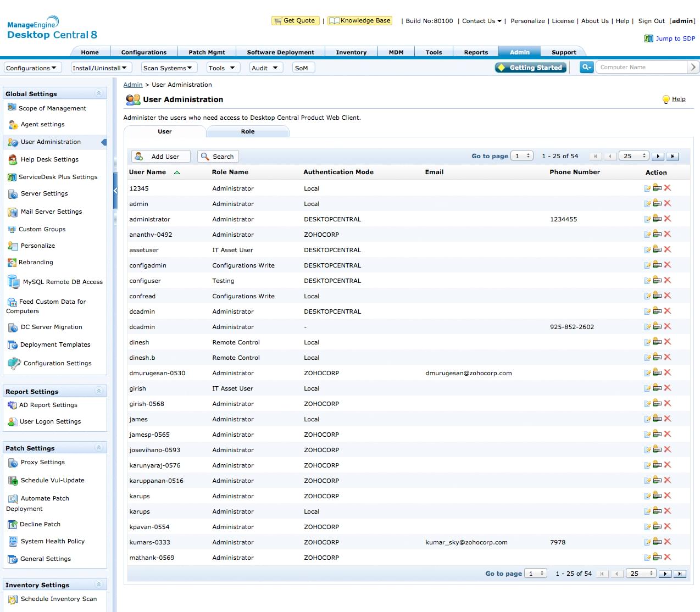The height and width of the screenshot is (612, 700).
Task: Click the System Health Policy icon
Action: 13,542
